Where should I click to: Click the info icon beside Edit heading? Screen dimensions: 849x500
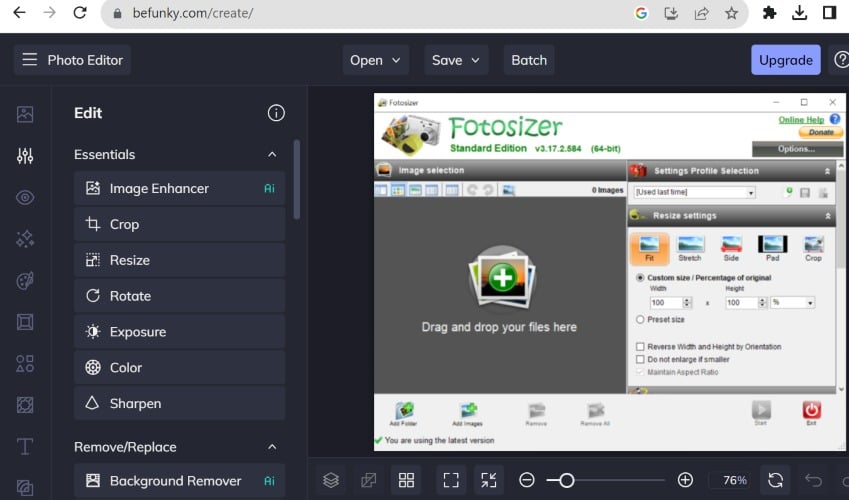pyautogui.click(x=276, y=113)
